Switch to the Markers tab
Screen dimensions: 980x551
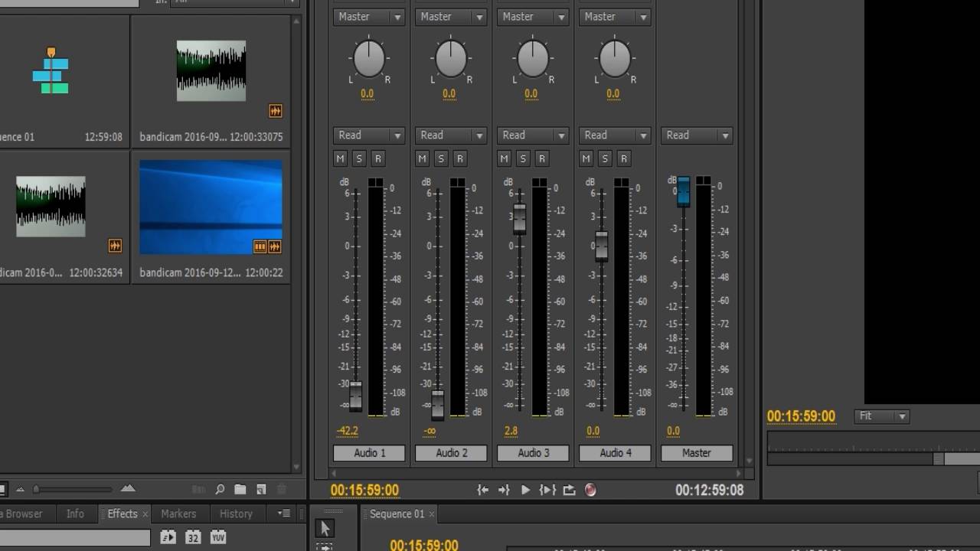point(178,514)
